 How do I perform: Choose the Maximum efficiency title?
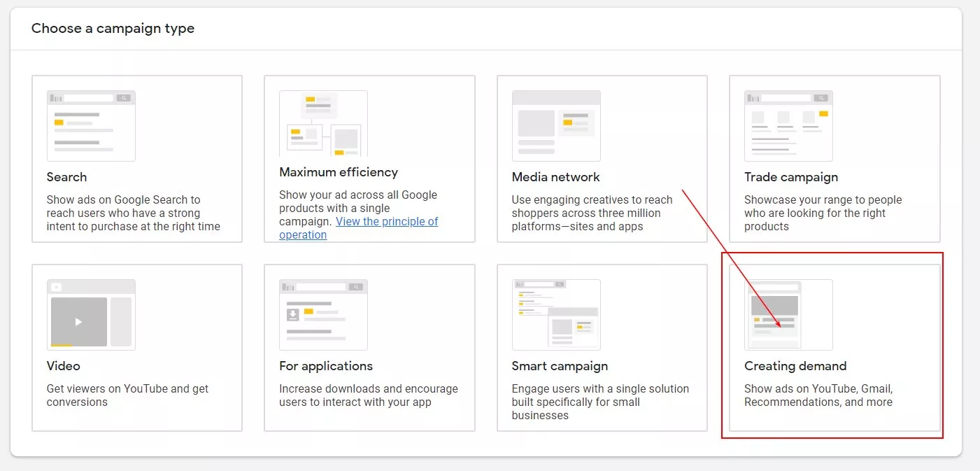coord(339,172)
